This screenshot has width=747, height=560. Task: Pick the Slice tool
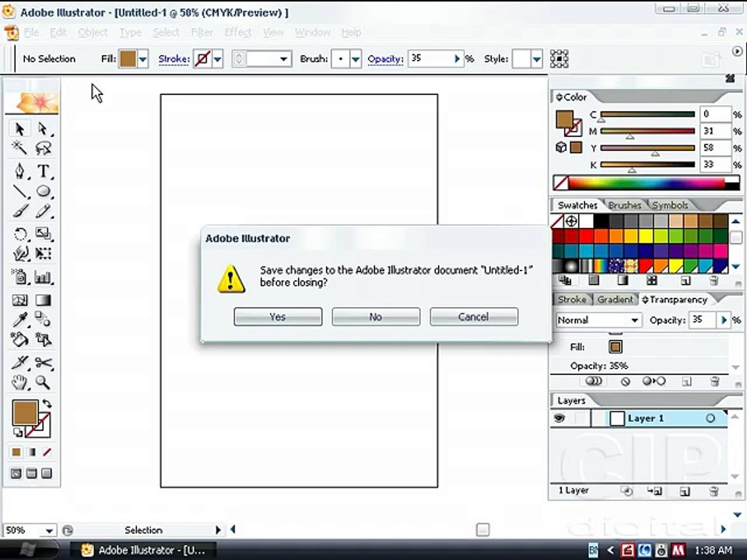[19, 363]
